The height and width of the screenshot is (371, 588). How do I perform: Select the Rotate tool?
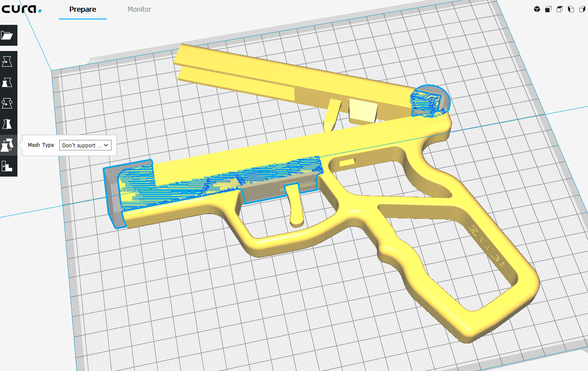8,103
